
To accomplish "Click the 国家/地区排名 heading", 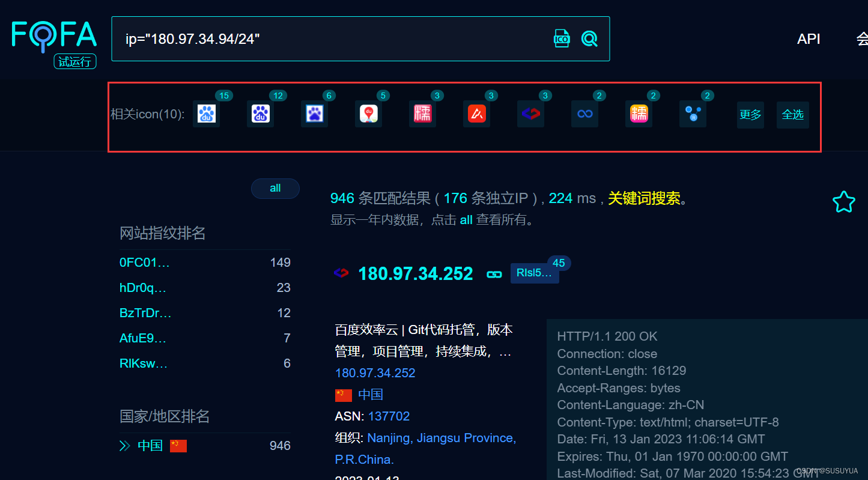I will [x=165, y=416].
